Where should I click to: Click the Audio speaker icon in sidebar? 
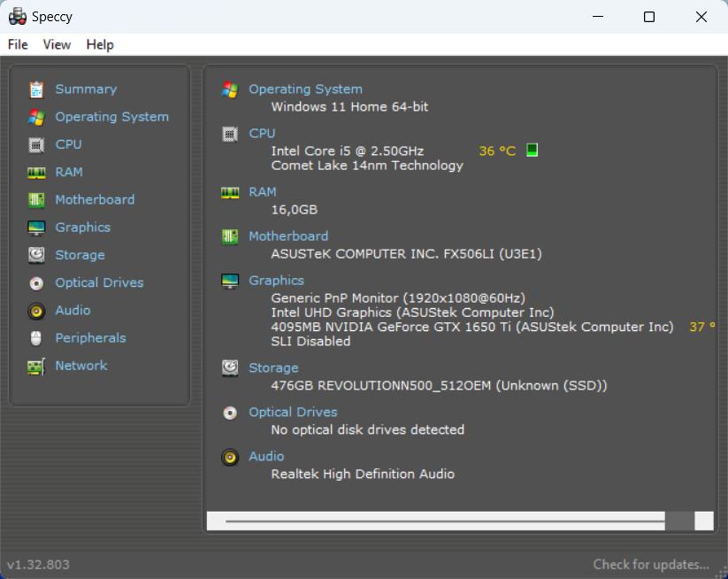tap(36, 311)
